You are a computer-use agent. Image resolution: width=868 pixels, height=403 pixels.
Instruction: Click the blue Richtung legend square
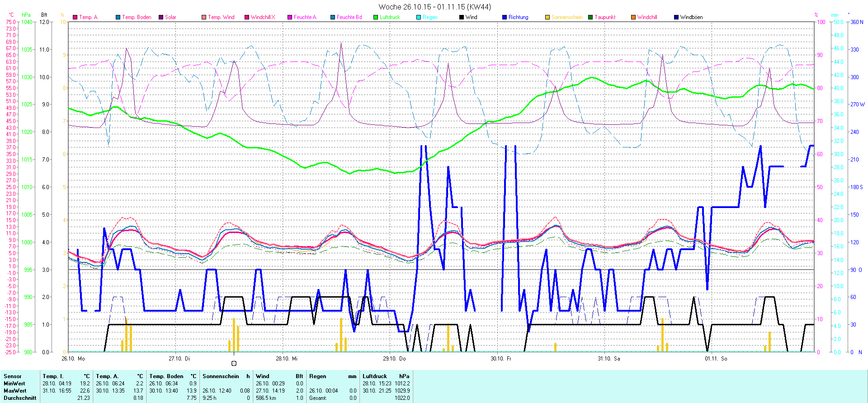point(505,17)
